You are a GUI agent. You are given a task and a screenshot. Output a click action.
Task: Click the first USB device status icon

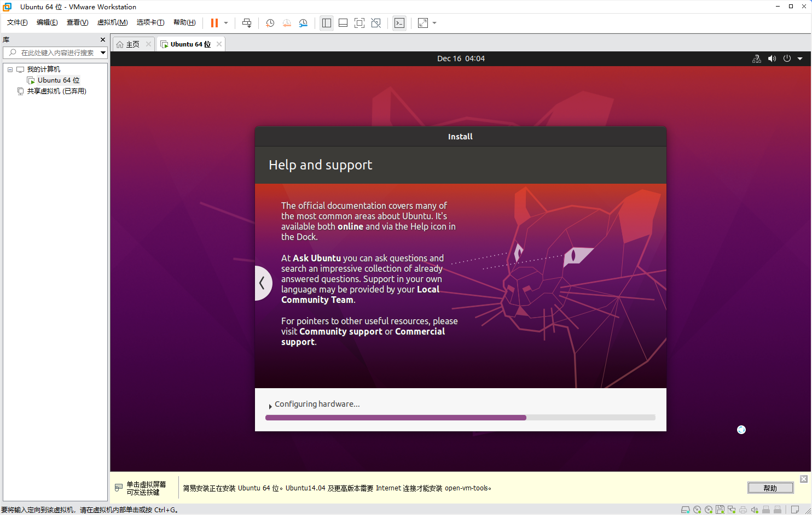point(766,510)
